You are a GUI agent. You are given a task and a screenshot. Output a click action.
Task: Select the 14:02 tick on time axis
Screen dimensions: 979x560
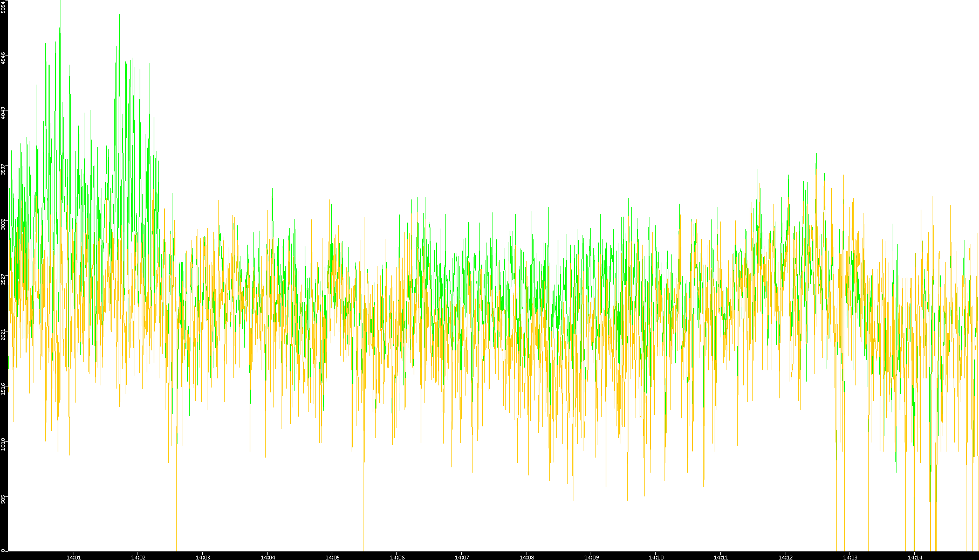(138, 557)
